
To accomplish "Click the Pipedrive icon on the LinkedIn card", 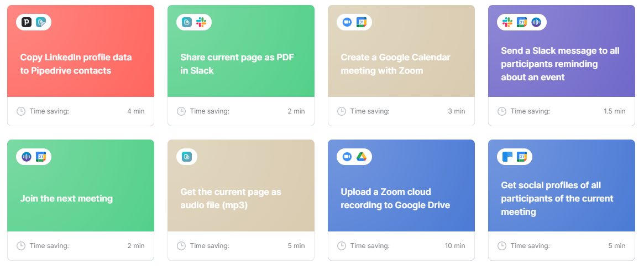I will point(27,22).
